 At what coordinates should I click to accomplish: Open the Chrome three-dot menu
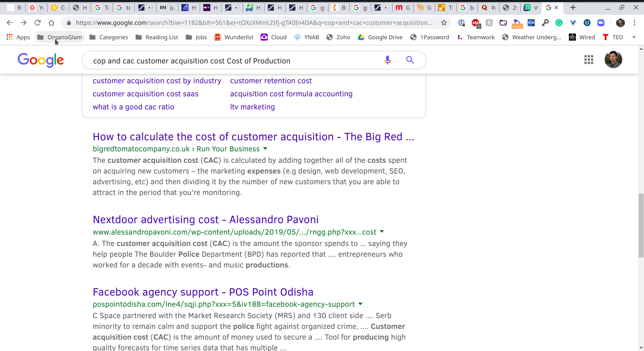click(x=634, y=22)
